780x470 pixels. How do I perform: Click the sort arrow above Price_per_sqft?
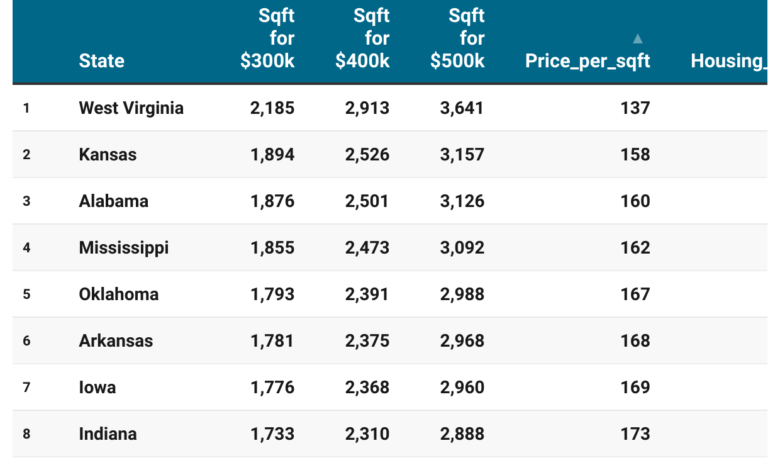[638, 39]
